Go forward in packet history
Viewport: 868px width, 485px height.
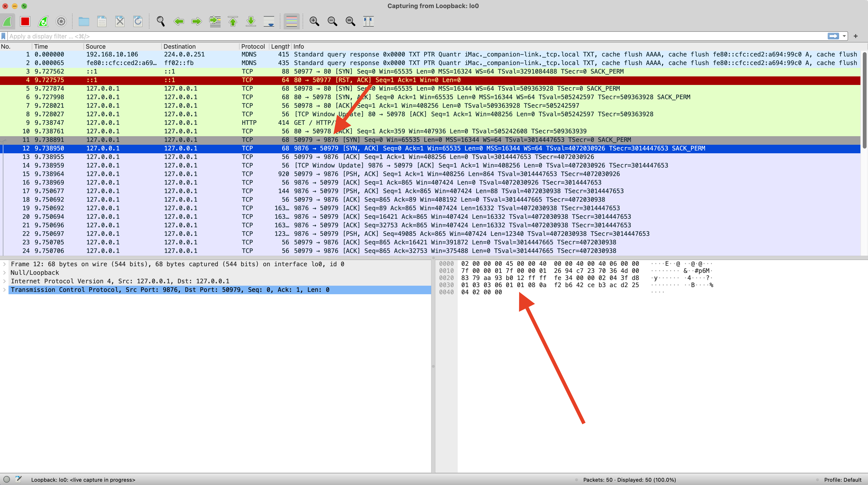197,21
